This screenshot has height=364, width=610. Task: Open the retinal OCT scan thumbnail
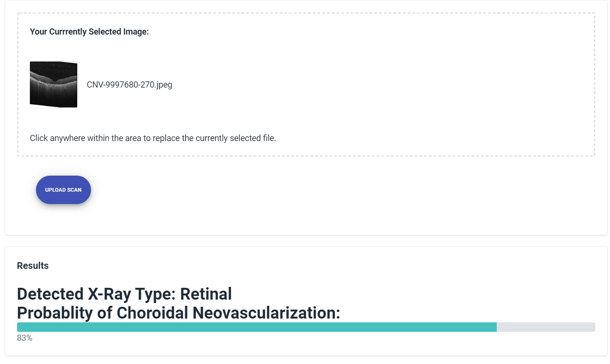pyautogui.click(x=54, y=85)
